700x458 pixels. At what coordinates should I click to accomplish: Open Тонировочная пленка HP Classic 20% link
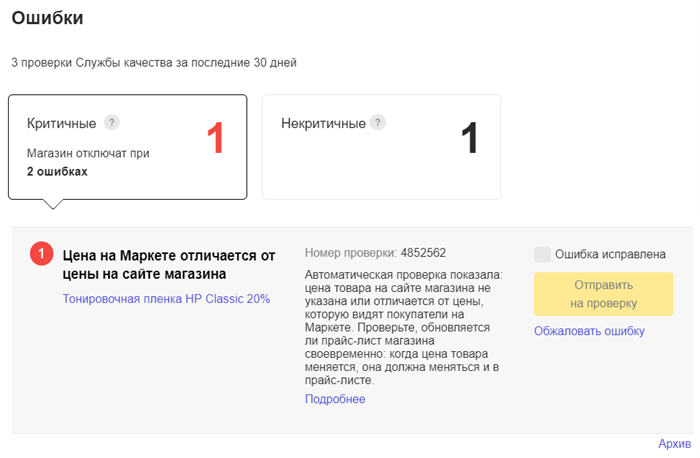click(x=166, y=299)
